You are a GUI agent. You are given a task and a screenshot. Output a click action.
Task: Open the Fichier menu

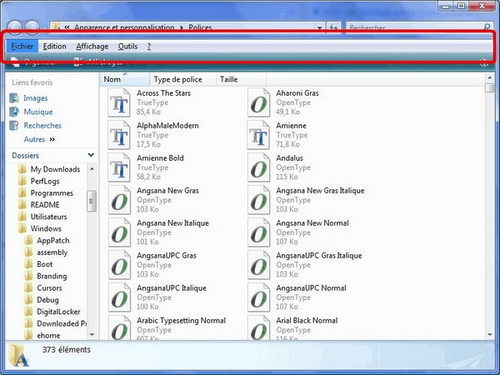22,46
